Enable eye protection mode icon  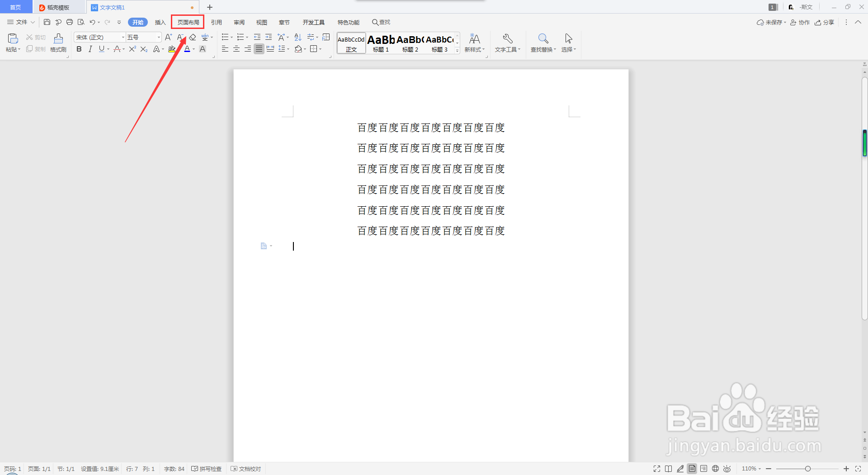click(727, 469)
